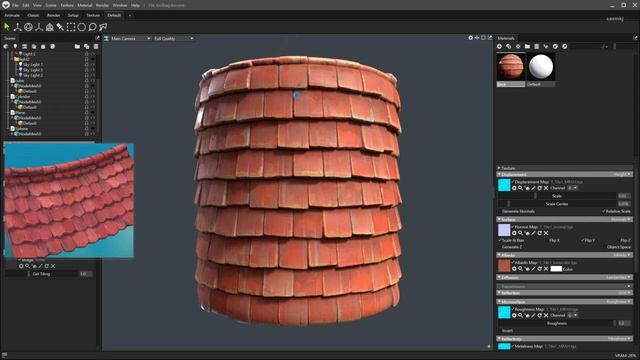
Task: Open the albedo Color swatch
Action: click(556, 269)
